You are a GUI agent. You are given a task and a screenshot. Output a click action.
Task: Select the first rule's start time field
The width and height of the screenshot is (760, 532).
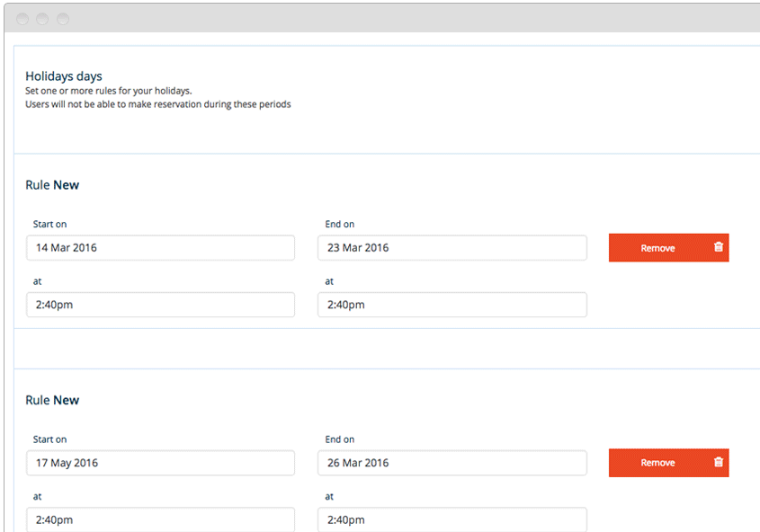160,304
